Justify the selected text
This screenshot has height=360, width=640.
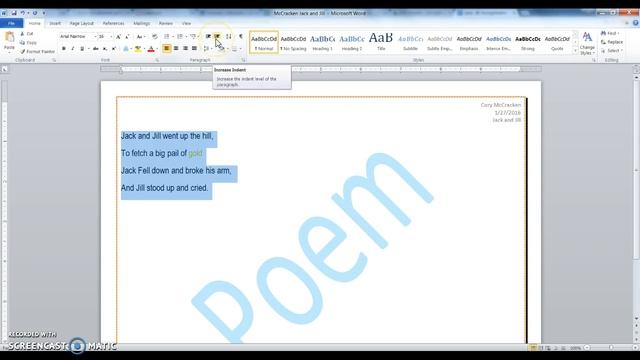[x=194, y=49]
